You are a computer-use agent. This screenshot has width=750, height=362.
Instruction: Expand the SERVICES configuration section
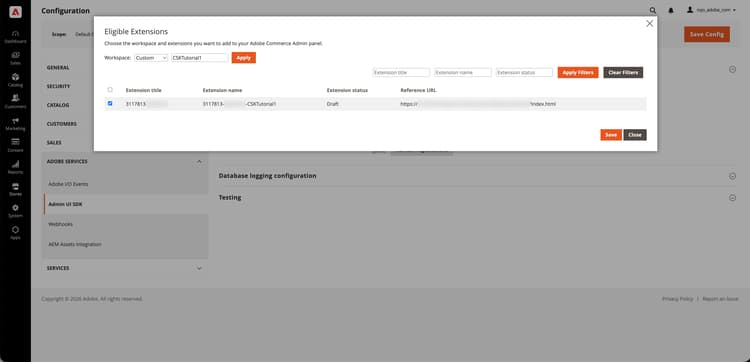coord(125,268)
